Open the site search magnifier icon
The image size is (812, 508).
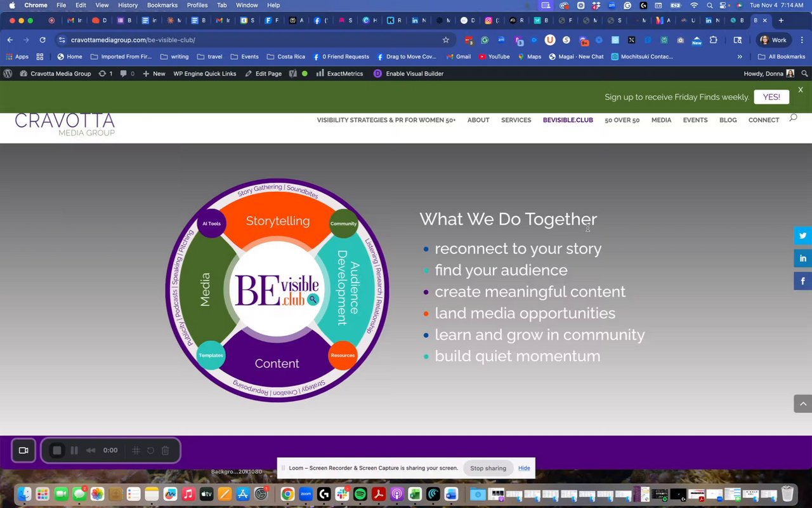click(793, 117)
